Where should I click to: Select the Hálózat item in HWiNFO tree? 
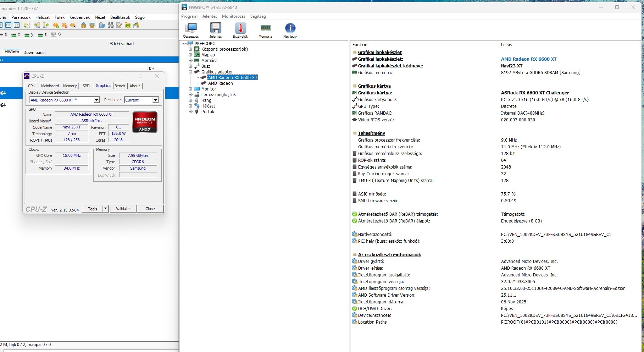pos(208,106)
